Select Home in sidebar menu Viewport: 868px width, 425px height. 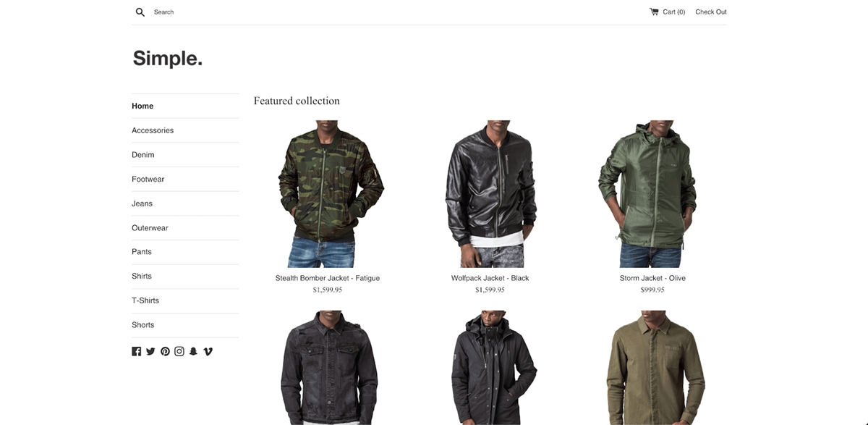point(142,106)
